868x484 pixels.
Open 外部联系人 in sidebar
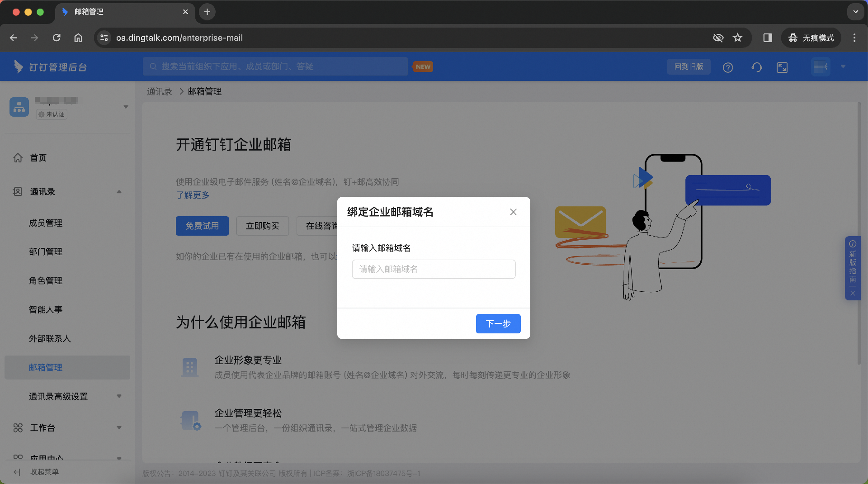[50, 338]
